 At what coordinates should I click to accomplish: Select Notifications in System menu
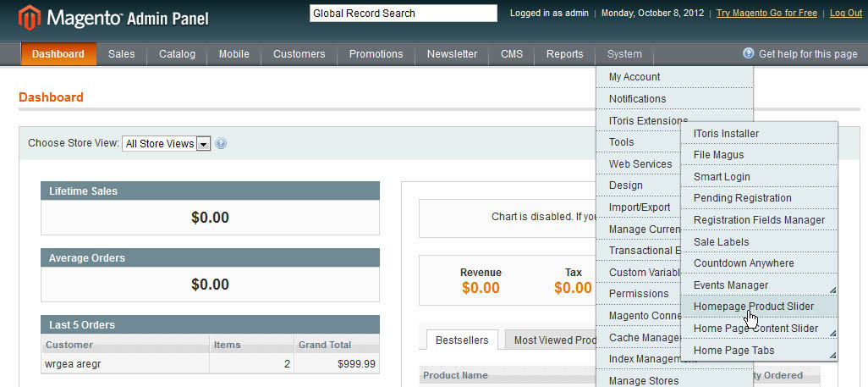click(675, 99)
